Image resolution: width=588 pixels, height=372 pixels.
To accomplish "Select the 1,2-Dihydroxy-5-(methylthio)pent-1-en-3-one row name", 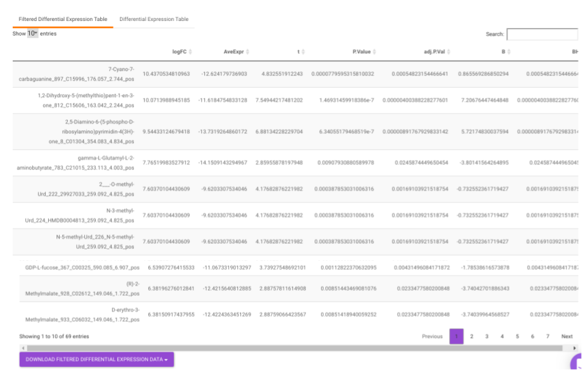I will click(x=86, y=100).
